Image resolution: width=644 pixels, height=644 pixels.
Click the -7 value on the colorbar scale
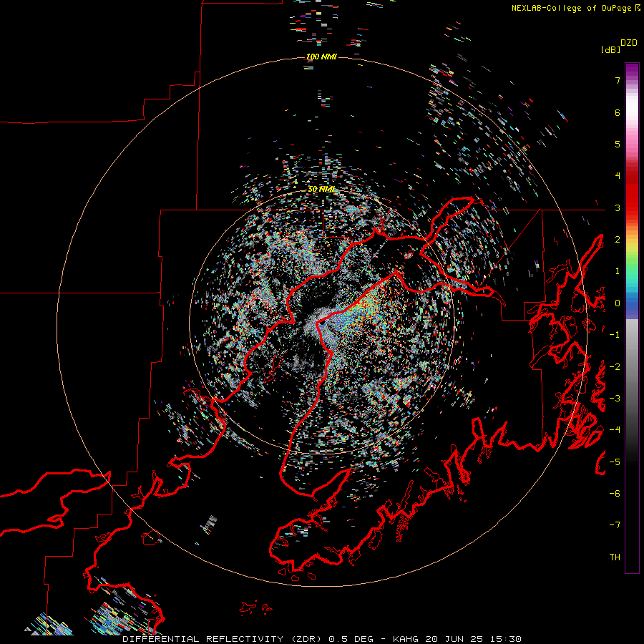pos(615,525)
